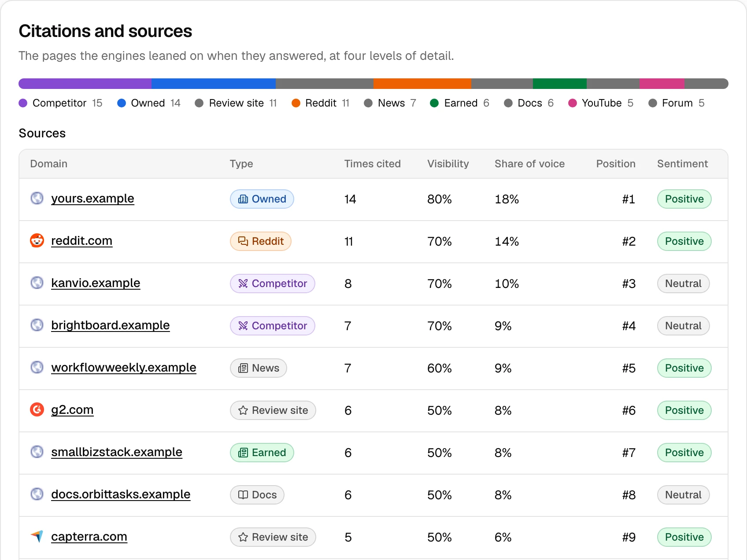Click the Neutral sentiment pill for kanvio.example
Viewport: 747px width, 560px height.
[684, 284]
